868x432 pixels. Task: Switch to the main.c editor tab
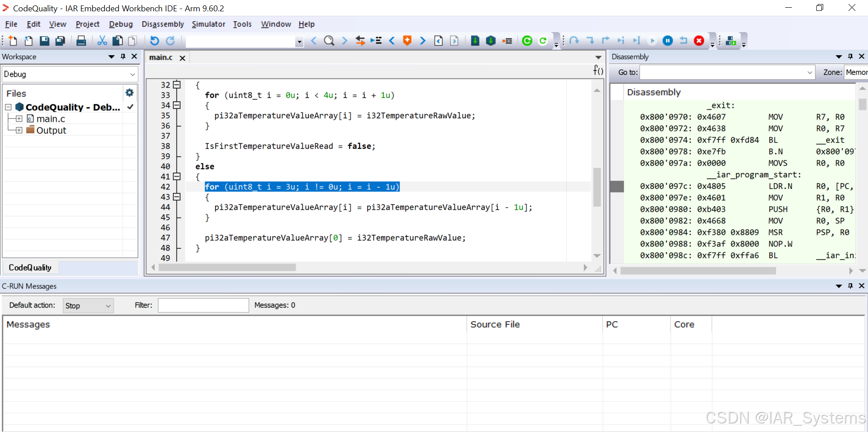coord(161,57)
